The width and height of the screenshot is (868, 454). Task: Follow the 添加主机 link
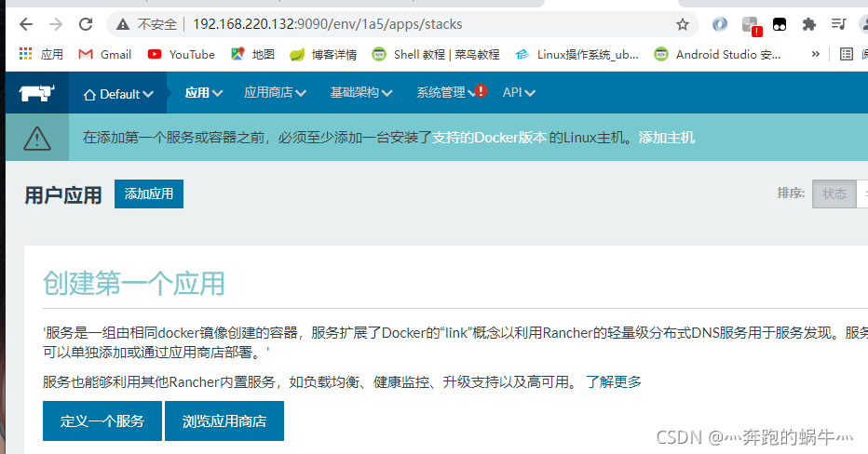tap(667, 137)
